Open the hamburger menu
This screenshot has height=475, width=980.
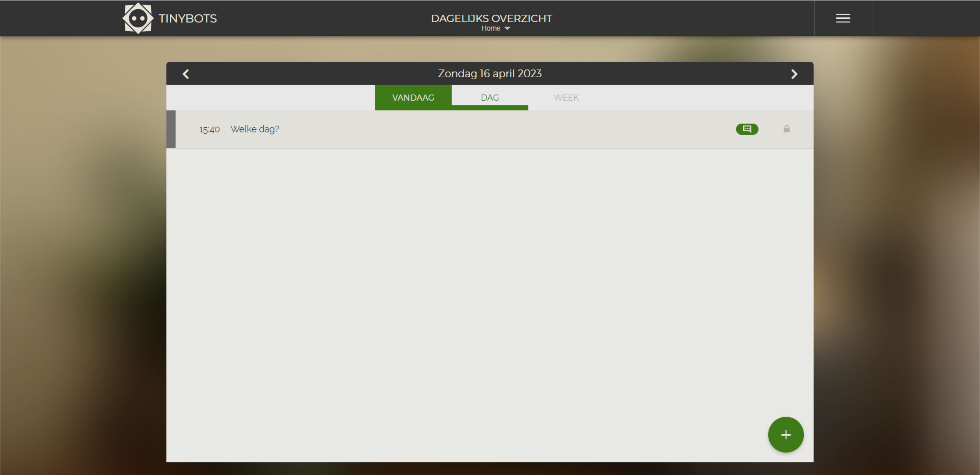coord(843,18)
